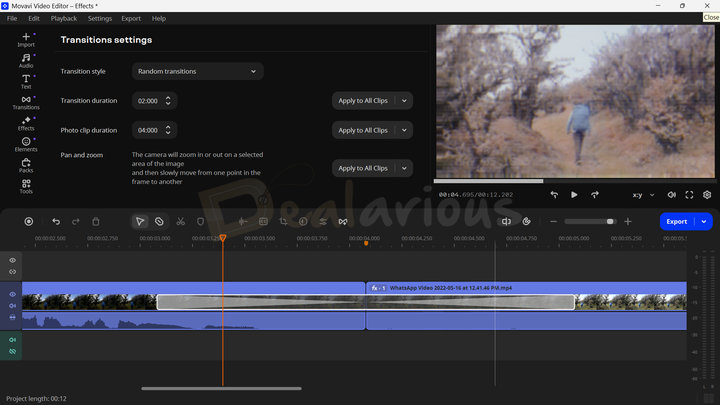Screen dimensions: 720x405
Task: Play the video preview
Action: [x=574, y=195]
